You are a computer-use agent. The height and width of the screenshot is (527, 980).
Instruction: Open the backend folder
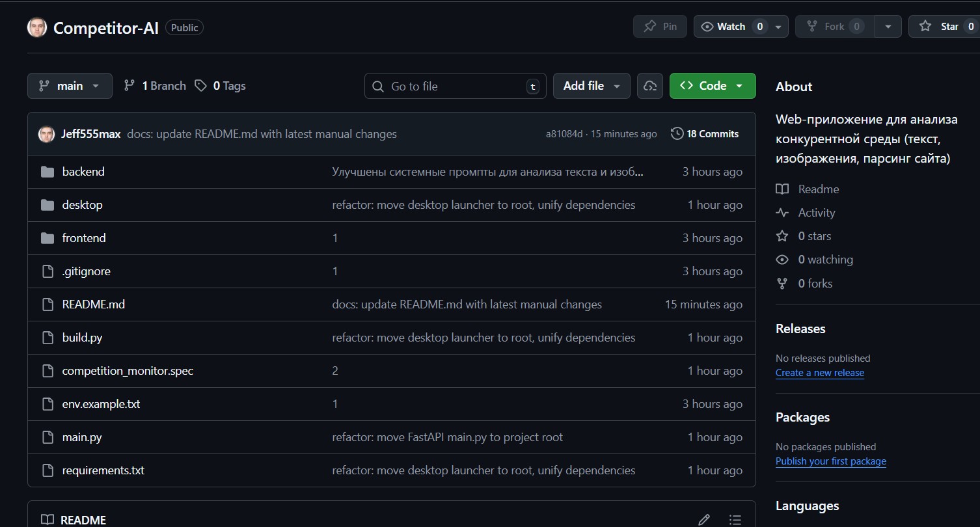[x=83, y=172]
